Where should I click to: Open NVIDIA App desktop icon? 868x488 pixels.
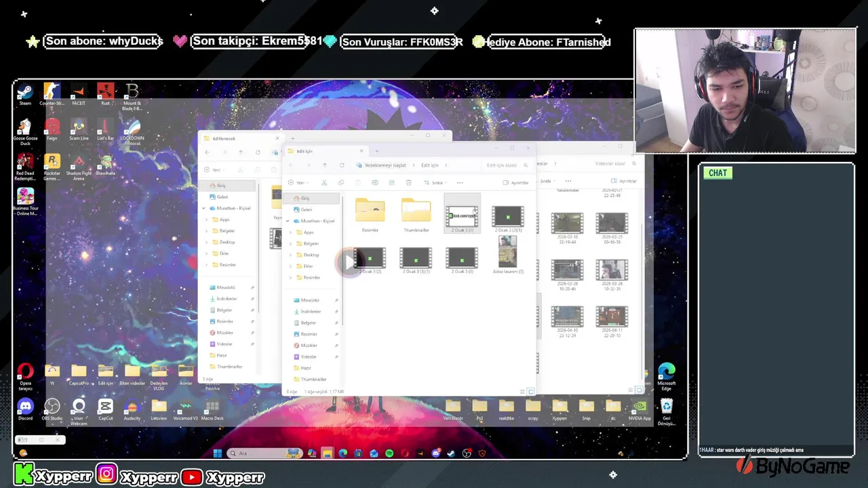click(x=639, y=409)
